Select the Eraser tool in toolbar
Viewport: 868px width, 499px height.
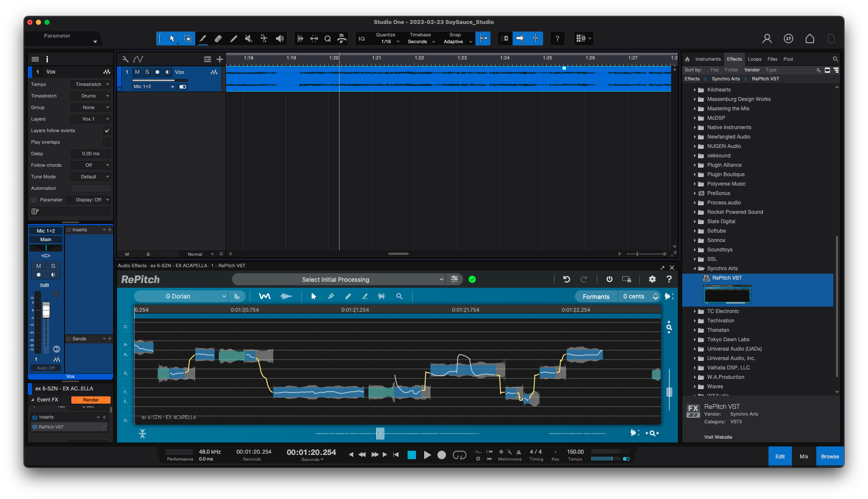[218, 38]
